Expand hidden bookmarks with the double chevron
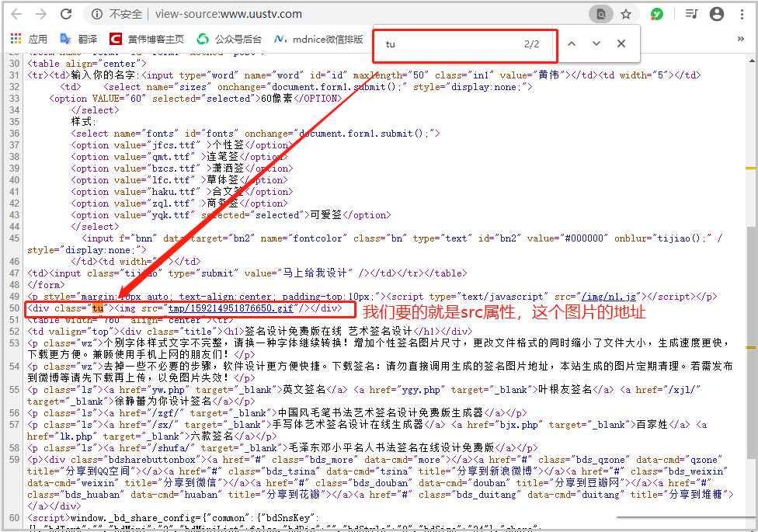Screen dimensions: 758x532 pyautogui.click(x=741, y=39)
